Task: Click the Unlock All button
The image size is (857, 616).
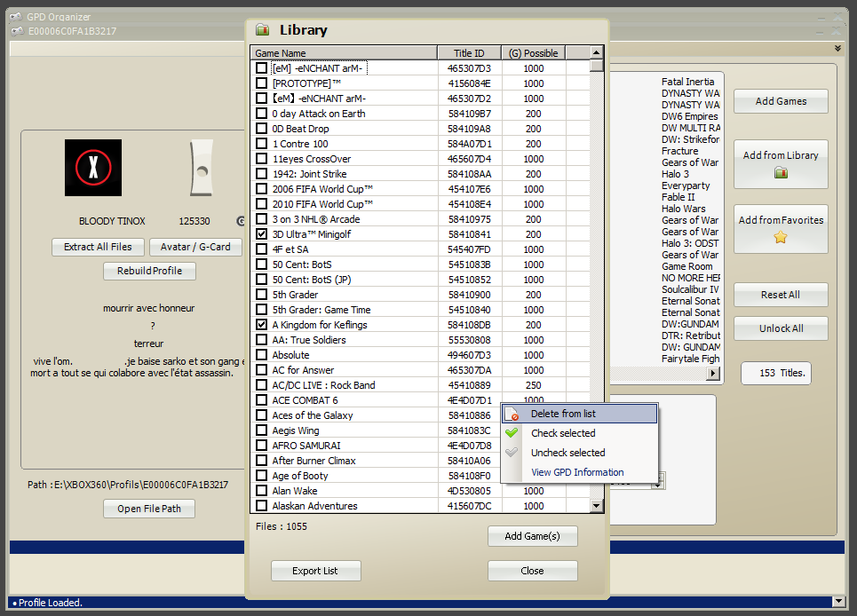Action: point(781,328)
